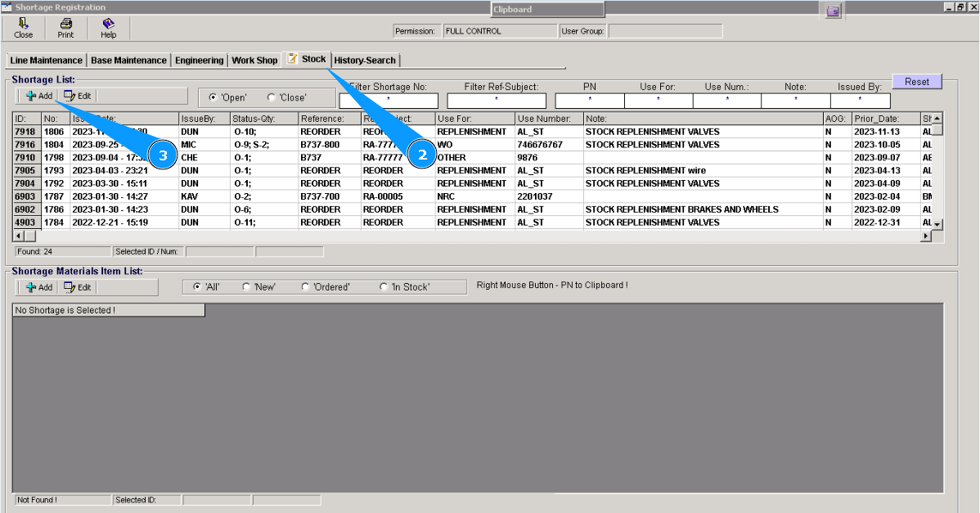Sort by Use Number column header
980x513 pixels.
[x=549, y=119]
